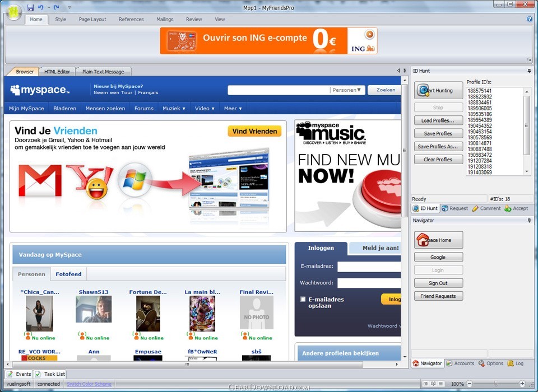Open the blue help question mark icon

click(x=530, y=19)
